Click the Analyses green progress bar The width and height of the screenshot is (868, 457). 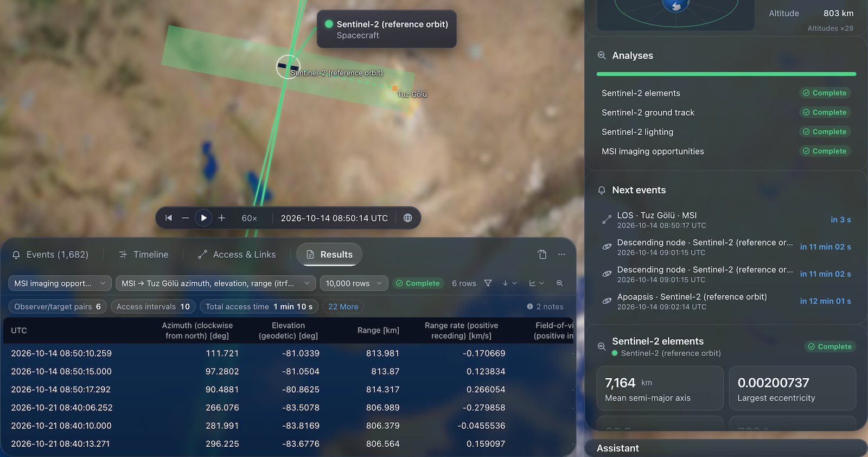pos(726,74)
